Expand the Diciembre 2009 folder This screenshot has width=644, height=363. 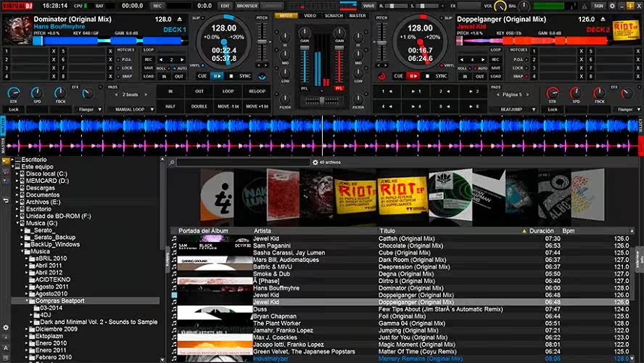click(27, 330)
